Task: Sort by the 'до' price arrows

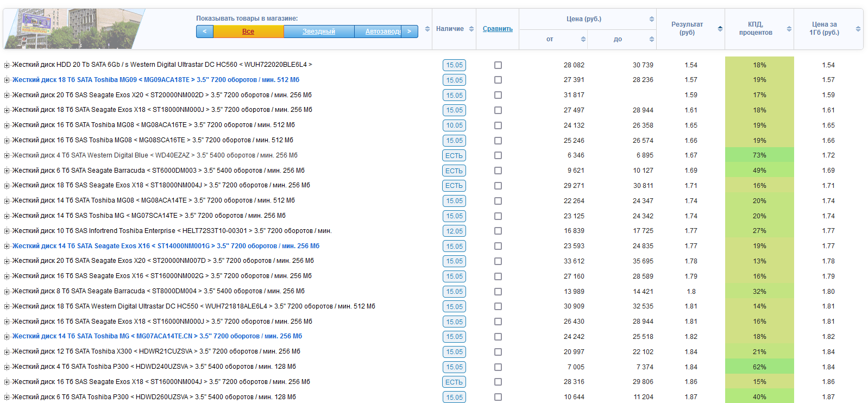Action: click(x=651, y=39)
